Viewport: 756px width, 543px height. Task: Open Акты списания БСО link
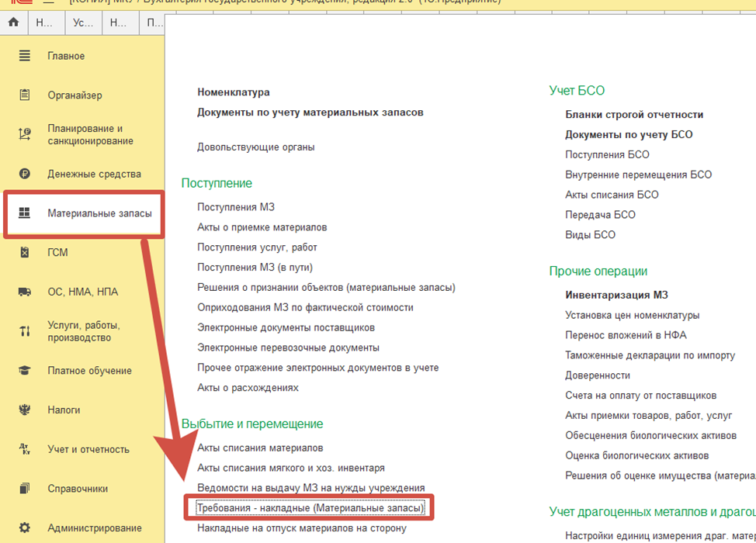(x=612, y=195)
